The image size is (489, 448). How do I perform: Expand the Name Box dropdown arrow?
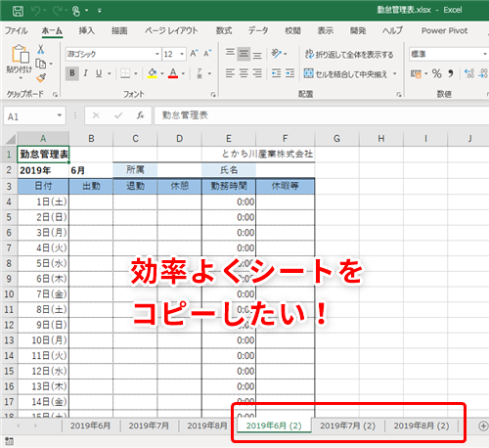coord(60,115)
